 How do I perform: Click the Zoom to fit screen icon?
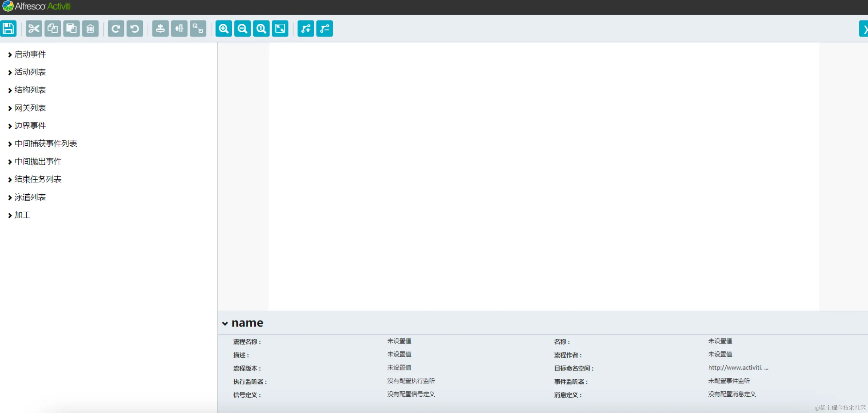coord(280,28)
